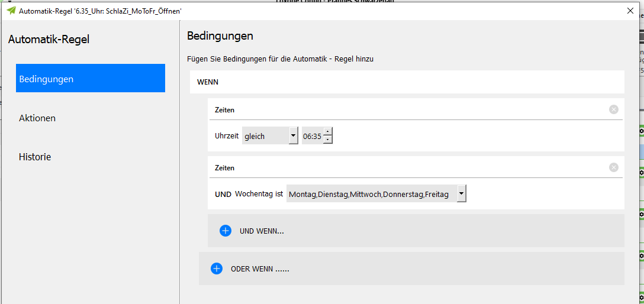This screenshot has width=644, height=304.
Task: Decrease the time with the down spinner arrow
Action: coord(328,140)
